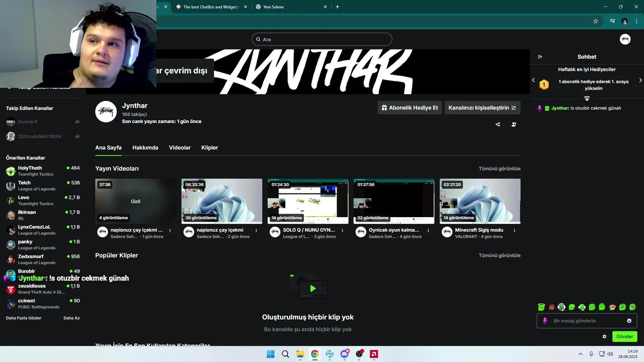The height and width of the screenshot is (362, 644).
Task: View all Popüler Klipler via Tümünü görüntüle
Action: [500, 255]
